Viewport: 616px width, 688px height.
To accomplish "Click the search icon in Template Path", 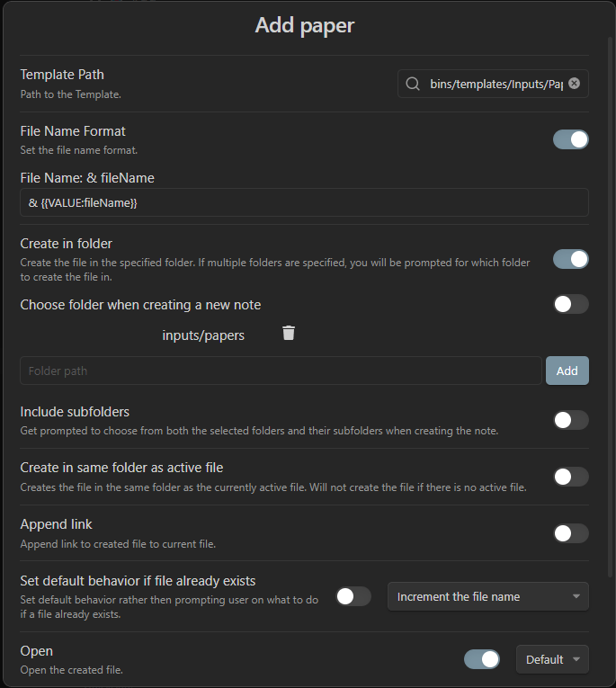I will pos(413,84).
